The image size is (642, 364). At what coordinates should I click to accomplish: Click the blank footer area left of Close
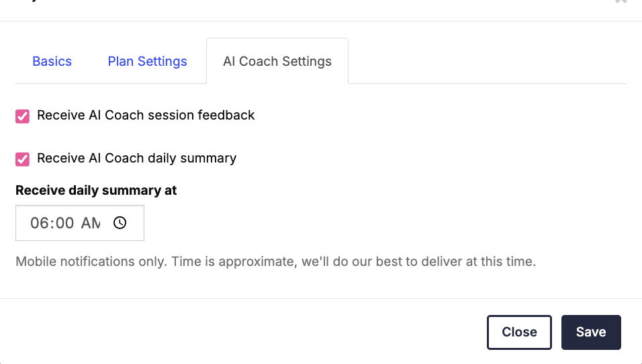(x=242, y=332)
